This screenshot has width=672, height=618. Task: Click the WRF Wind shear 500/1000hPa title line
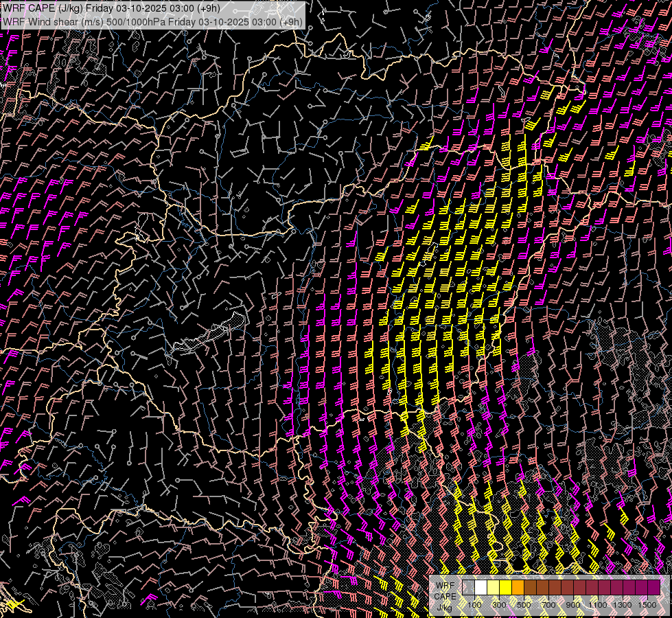click(x=152, y=22)
